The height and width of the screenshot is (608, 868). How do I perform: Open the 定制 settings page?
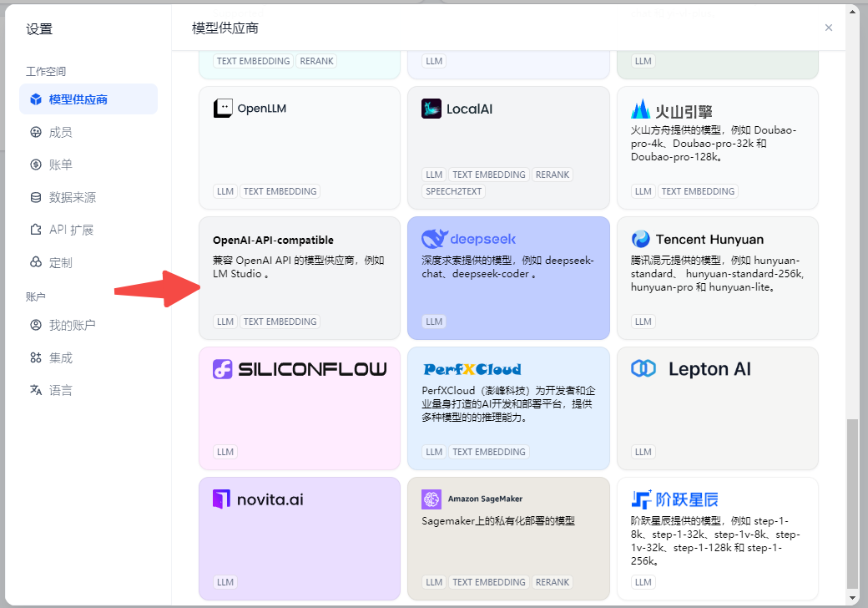(88, 262)
